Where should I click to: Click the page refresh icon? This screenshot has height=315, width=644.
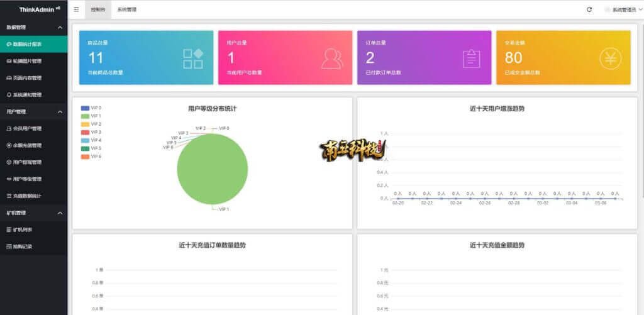pos(589,9)
